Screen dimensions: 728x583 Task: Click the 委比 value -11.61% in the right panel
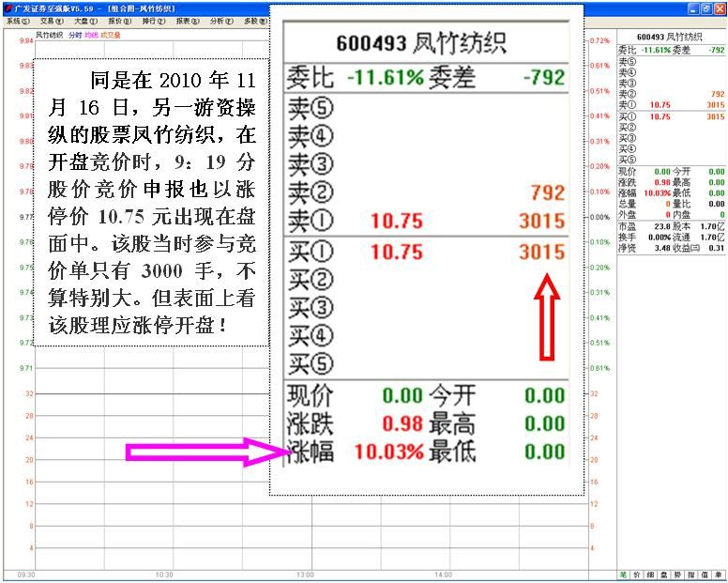(657, 50)
